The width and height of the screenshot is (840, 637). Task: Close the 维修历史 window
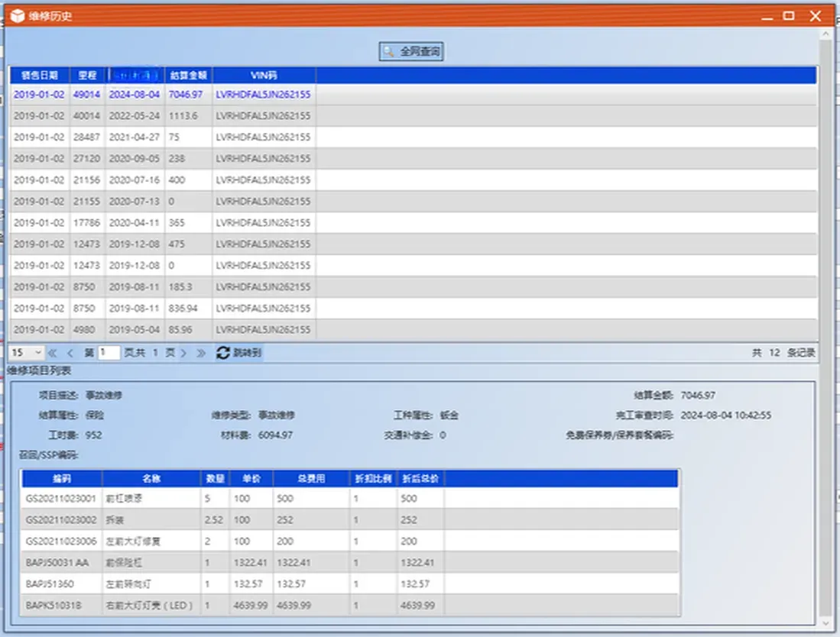coord(816,15)
